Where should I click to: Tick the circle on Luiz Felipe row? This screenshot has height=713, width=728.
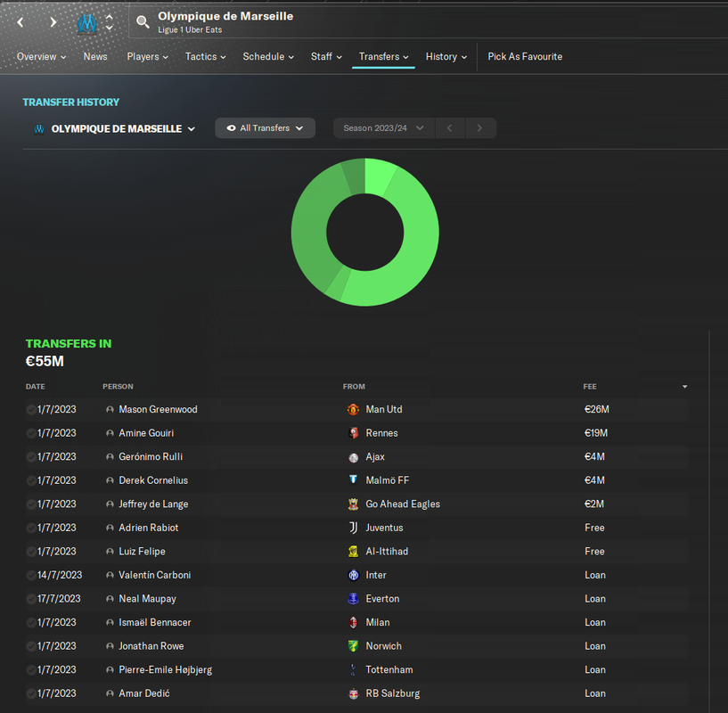[31, 552]
